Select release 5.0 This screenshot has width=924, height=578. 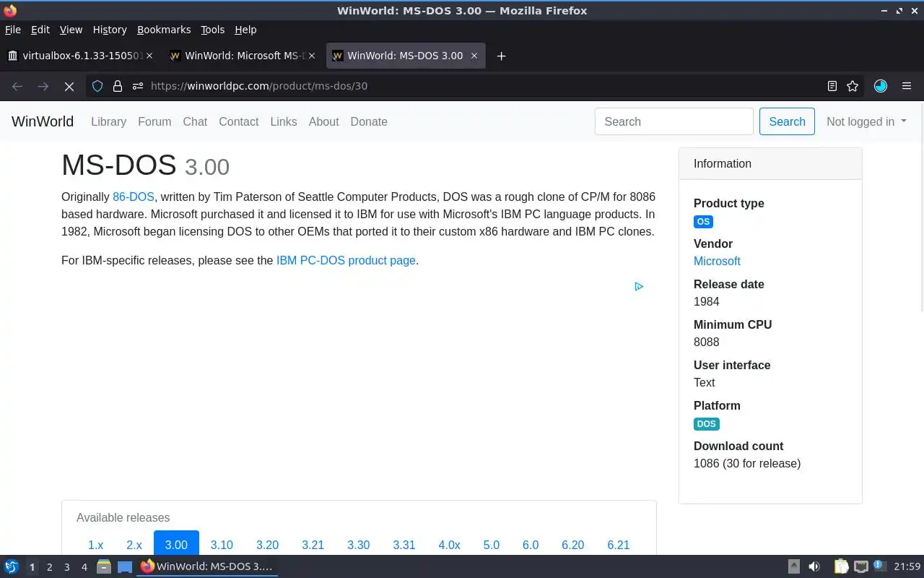click(x=492, y=545)
